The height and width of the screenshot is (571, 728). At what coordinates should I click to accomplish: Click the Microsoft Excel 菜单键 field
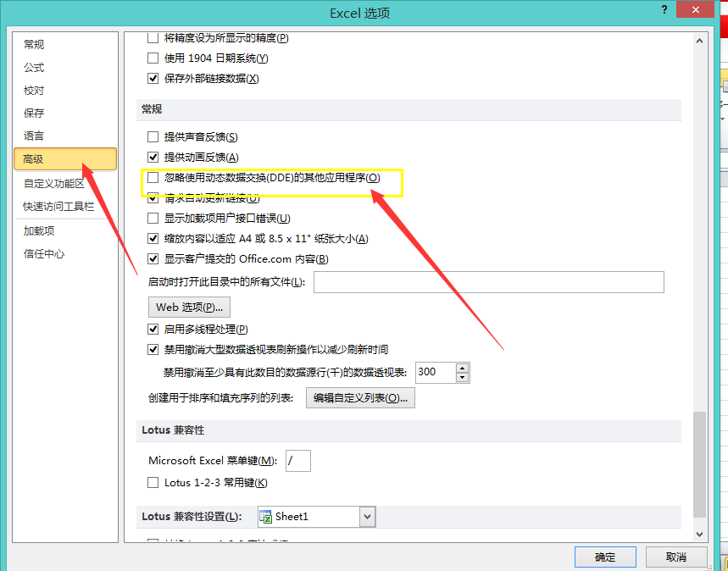pos(298,461)
